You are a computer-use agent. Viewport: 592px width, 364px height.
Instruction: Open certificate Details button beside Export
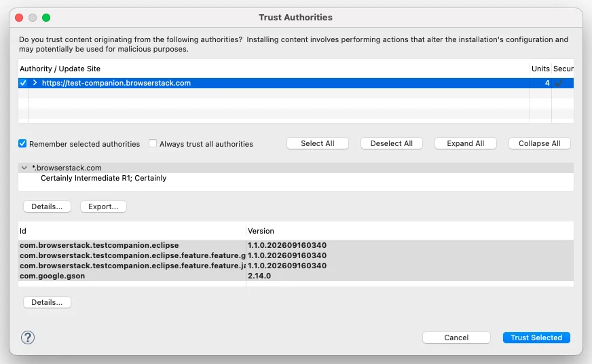(x=47, y=206)
